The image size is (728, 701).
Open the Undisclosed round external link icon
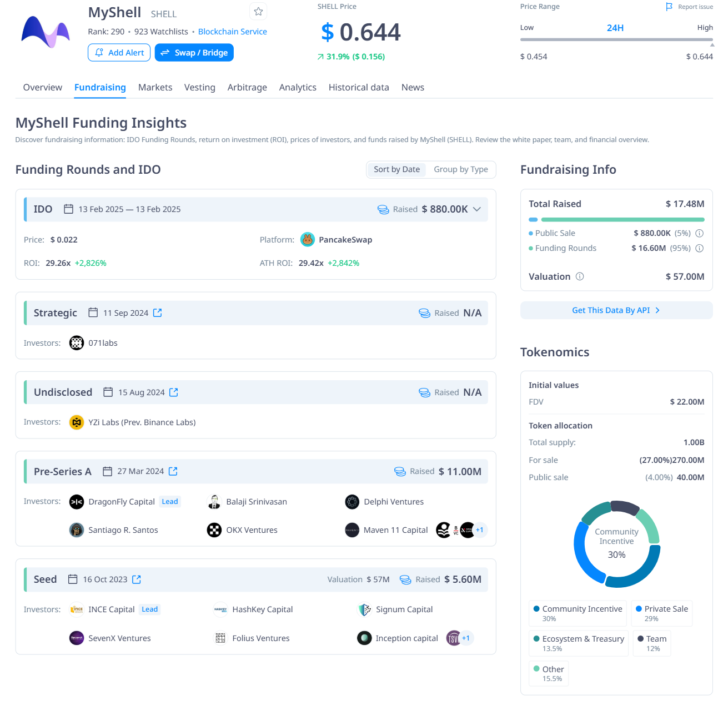[x=174, y=392]
